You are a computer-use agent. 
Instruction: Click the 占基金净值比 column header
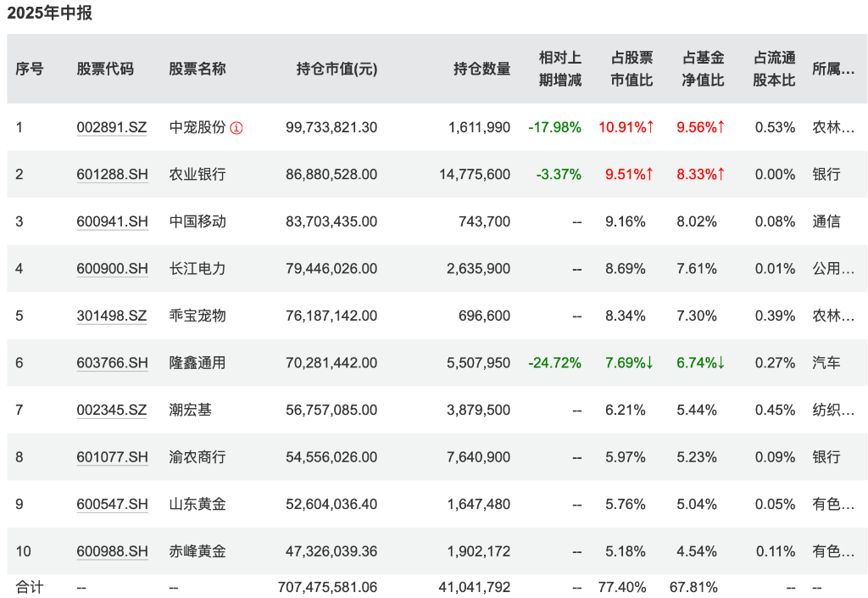703,69
